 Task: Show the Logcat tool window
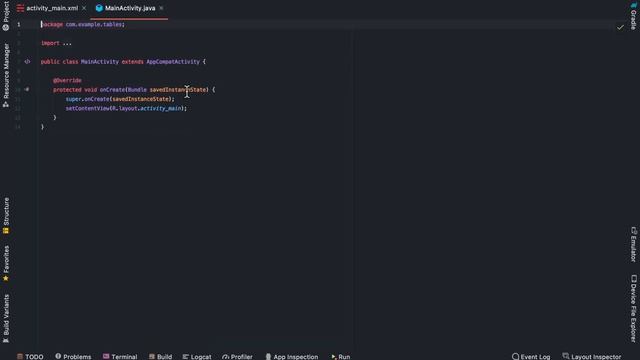tap(197, 356)
